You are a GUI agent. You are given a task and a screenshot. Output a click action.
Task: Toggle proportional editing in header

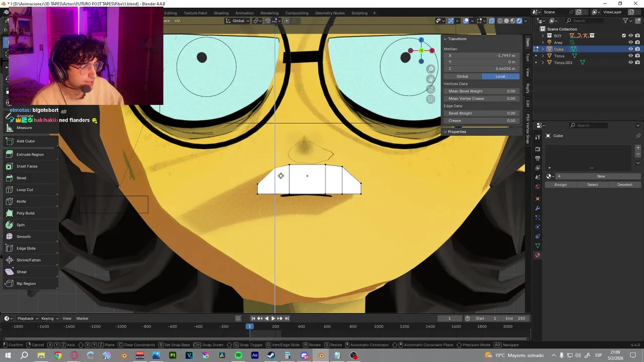click(287, 21)
